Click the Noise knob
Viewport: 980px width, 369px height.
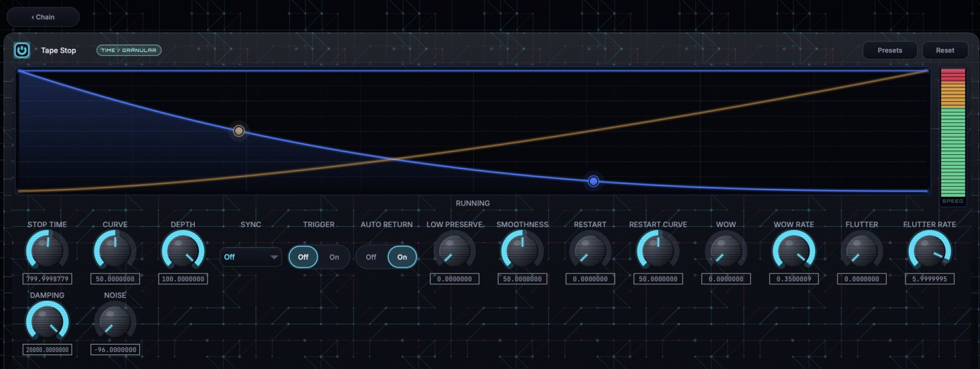coord(115,321)
